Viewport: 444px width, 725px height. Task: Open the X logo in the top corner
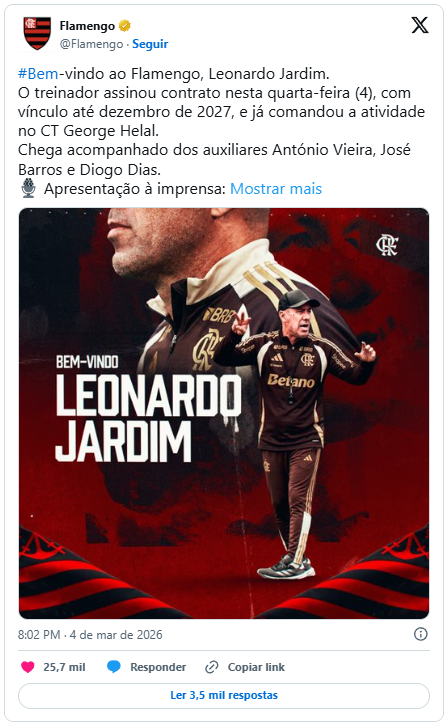tap(420, 25)
